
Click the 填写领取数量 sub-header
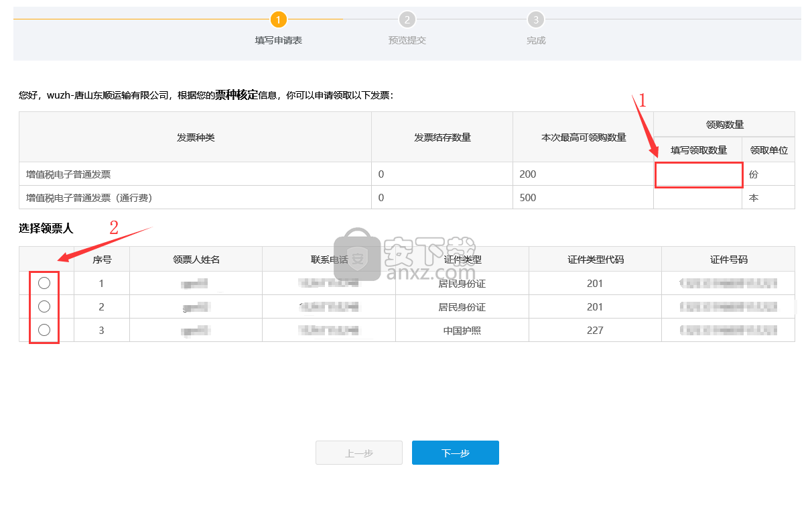[x=699, y=150]
